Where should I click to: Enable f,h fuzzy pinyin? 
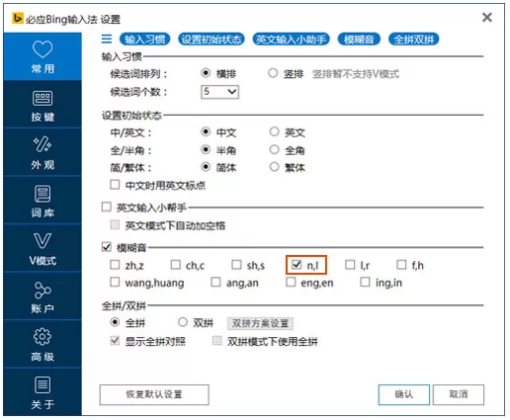coord(401,265)
